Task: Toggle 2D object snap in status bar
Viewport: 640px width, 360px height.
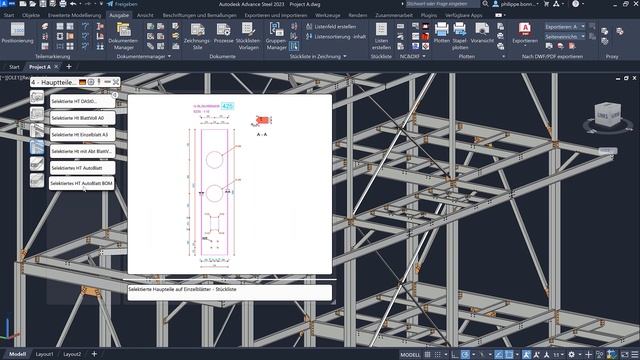Action: tap(509, 355)
